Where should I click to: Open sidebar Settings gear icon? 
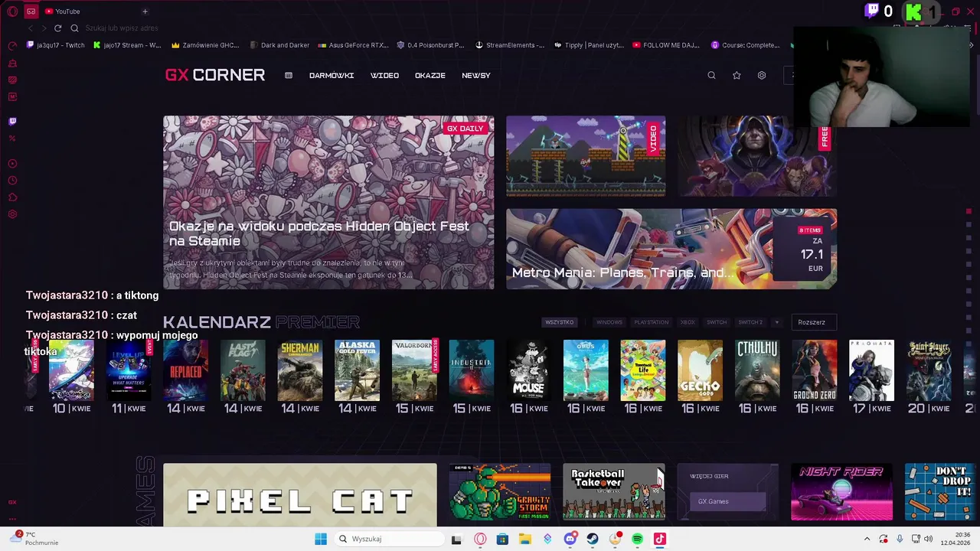(x=12, y=214)
